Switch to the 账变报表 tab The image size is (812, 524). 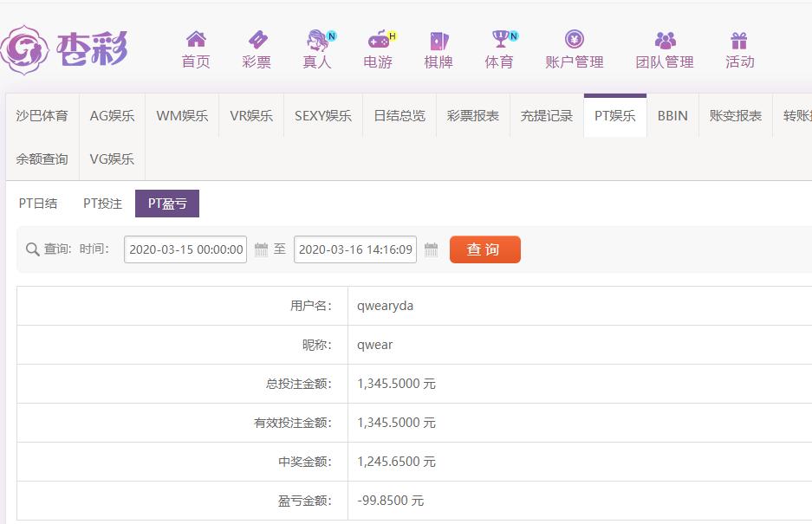click(736, 116)
